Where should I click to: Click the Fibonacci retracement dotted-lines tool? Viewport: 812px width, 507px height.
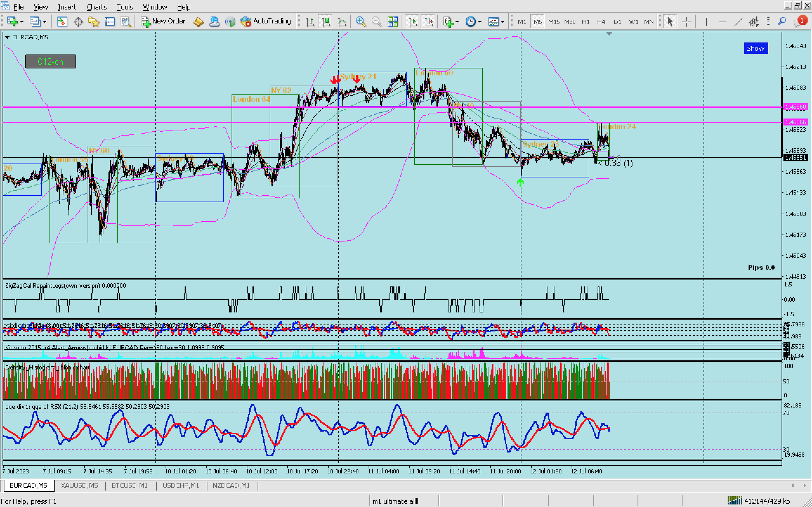pos(768,22)
